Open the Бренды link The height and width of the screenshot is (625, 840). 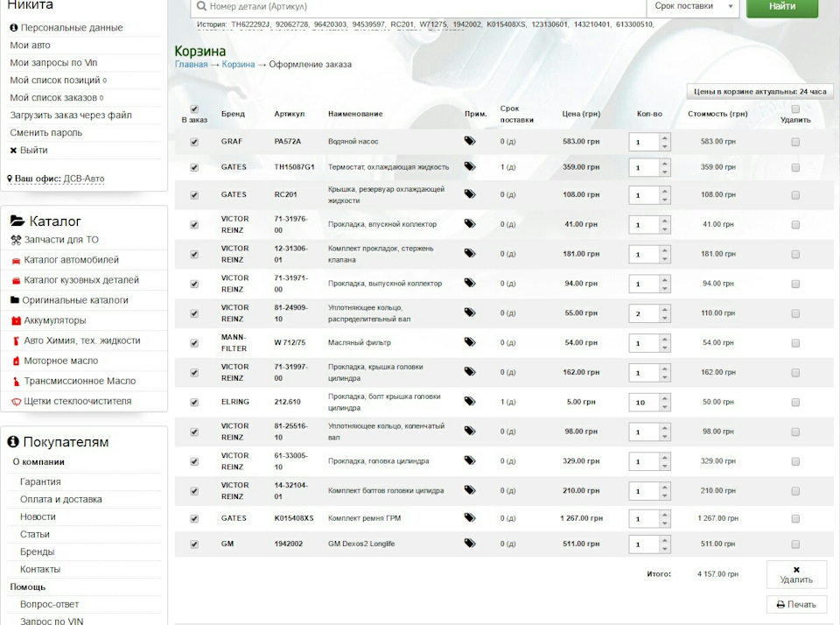coord(37,551)
